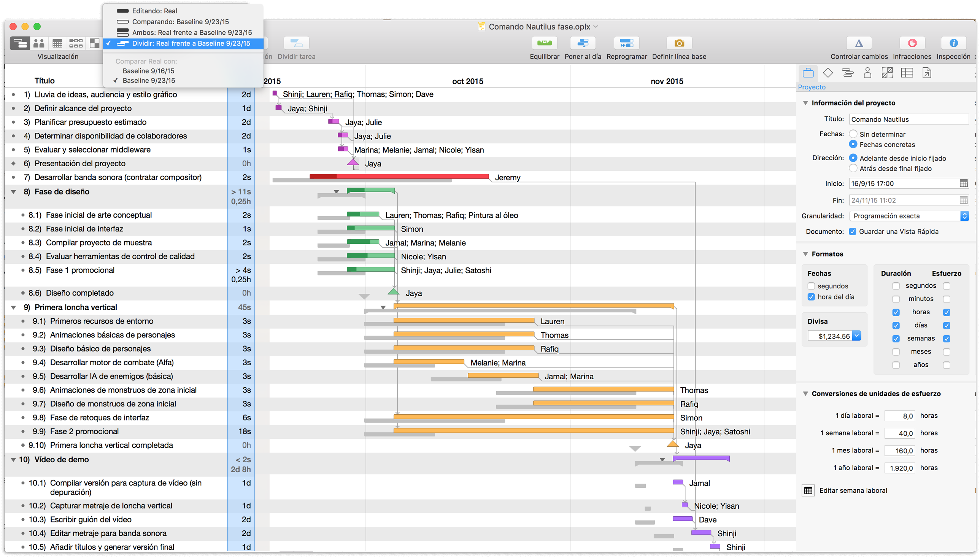This screenshot has width=980, height=557.
Task: Switch to calendar view in Visualización
Action: [x=57, y=43]
